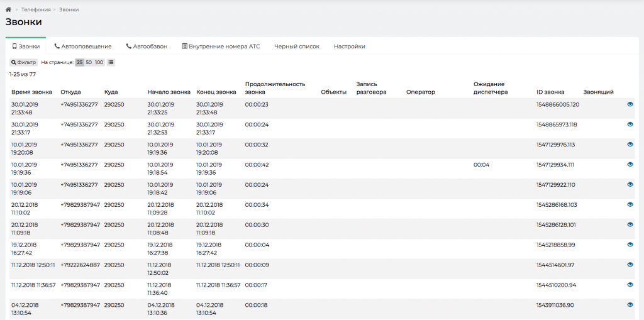Open the Внутренние номера АТС tab
The image size is (644, 320).
point(221,47)
